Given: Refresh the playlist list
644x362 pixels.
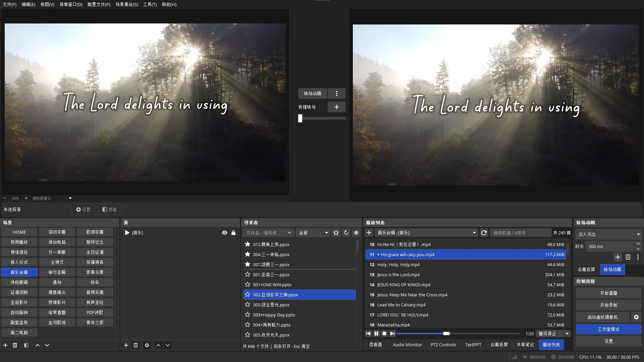Looking at the screenshot, I should coord(484,233).
